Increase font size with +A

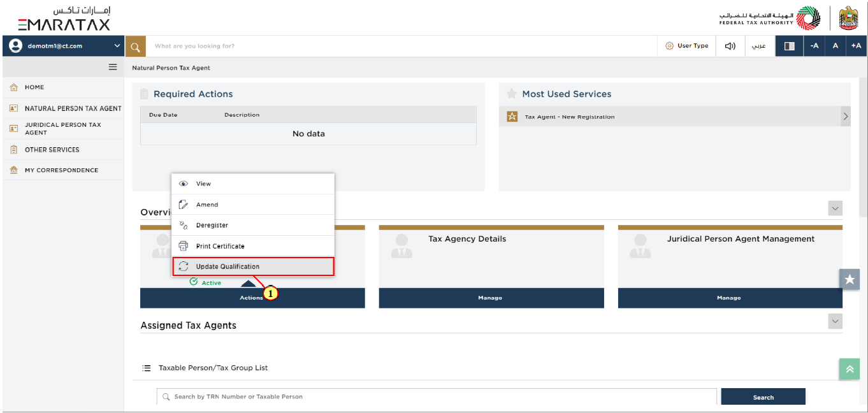[x=857, y=46]
